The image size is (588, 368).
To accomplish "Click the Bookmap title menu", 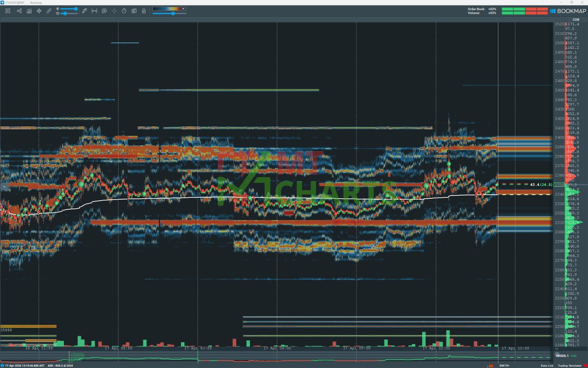I will pos(36,2).
